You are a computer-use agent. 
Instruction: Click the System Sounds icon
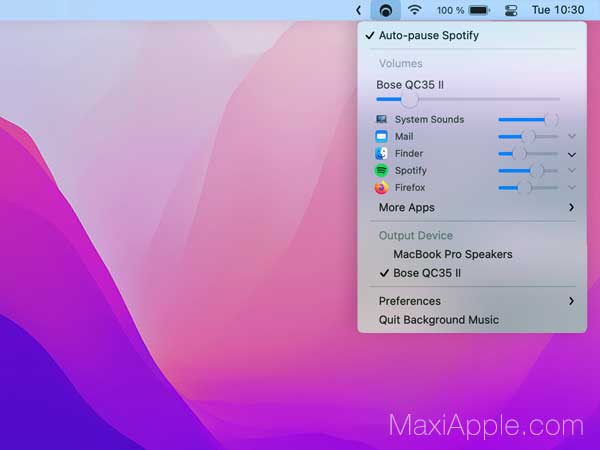[x=381, y=119]
